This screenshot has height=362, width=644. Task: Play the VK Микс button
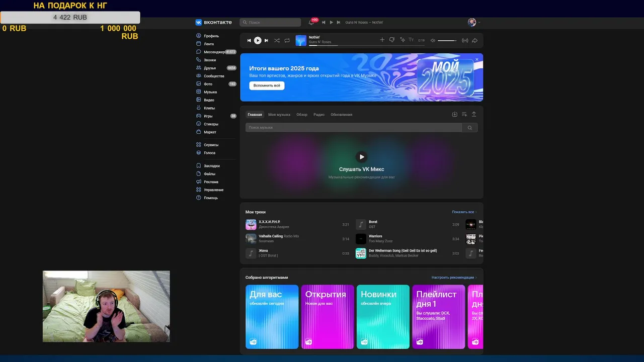coord(361,157)
